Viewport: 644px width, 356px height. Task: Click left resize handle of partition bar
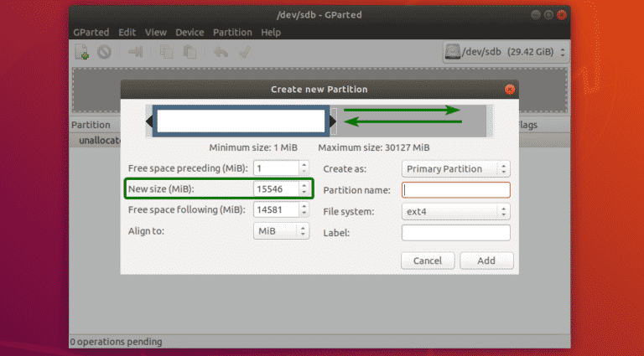[x=149, y=121]
